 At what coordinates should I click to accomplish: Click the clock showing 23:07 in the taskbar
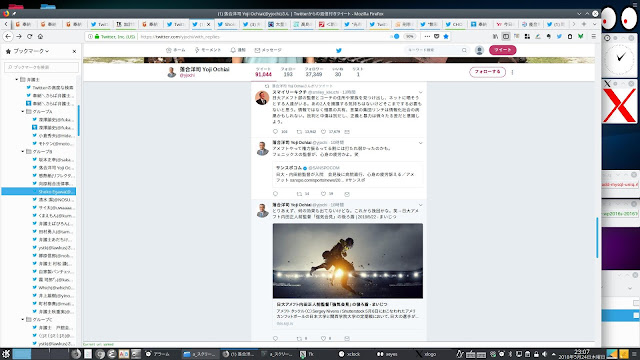(x=581, y=353)
